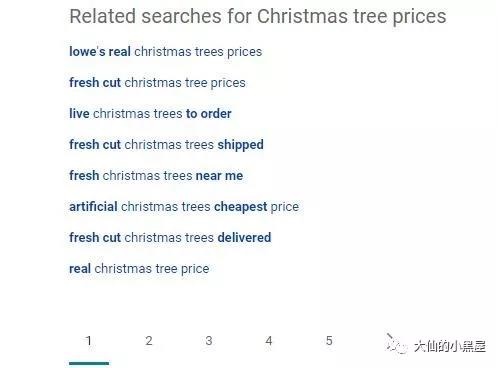The width and height of the screenshot is (498, 368).
Task: Jump to results page 3
Action: coord(209,341)
